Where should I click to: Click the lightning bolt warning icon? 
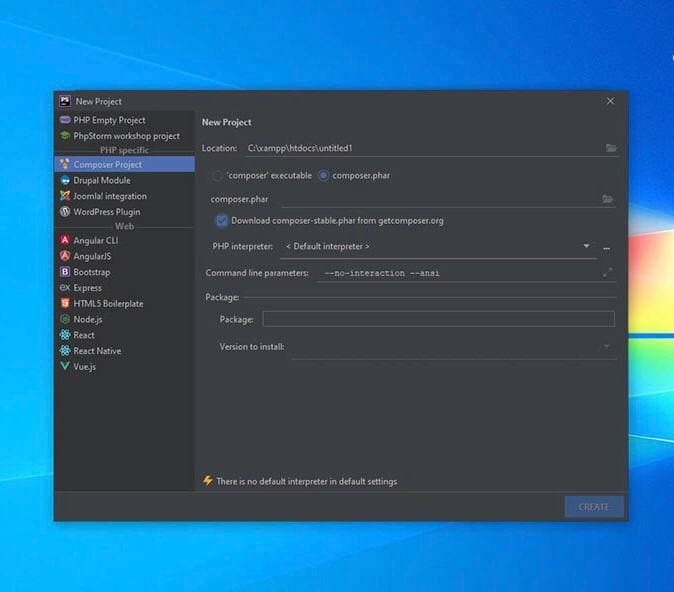point(208,481)
